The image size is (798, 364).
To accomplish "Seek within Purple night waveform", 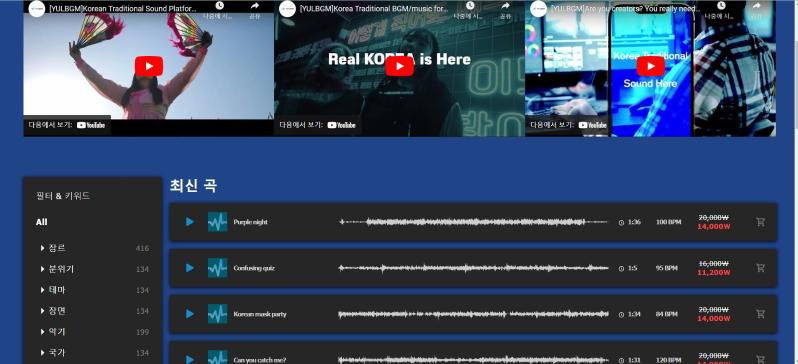I will 473,222.
